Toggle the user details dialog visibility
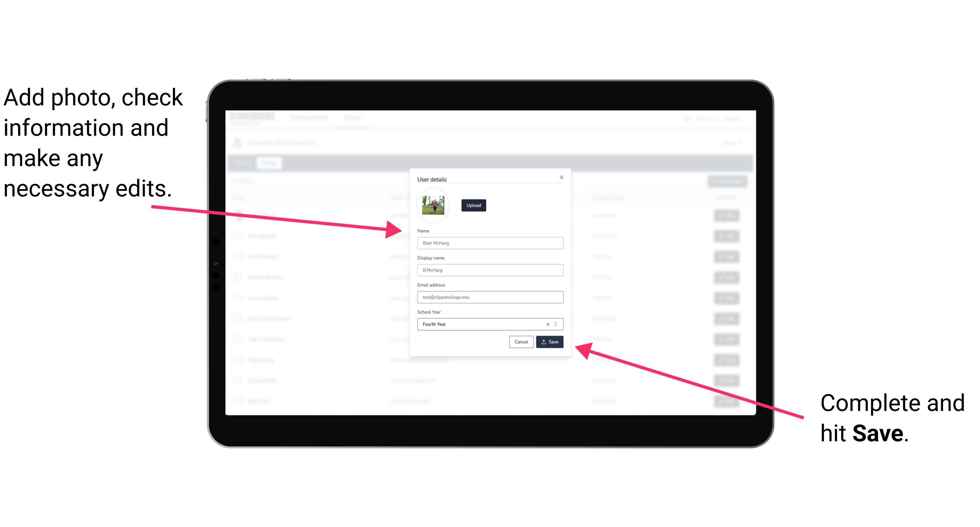The image size is (980, 527). (561, 177)
